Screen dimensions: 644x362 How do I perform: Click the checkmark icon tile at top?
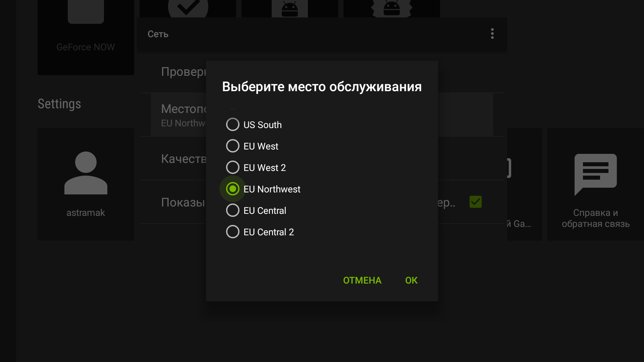point(188,8)
